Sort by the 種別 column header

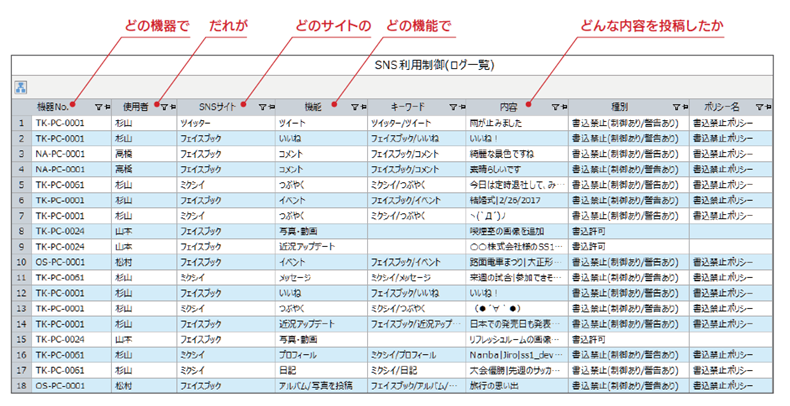tap(619, 107)
